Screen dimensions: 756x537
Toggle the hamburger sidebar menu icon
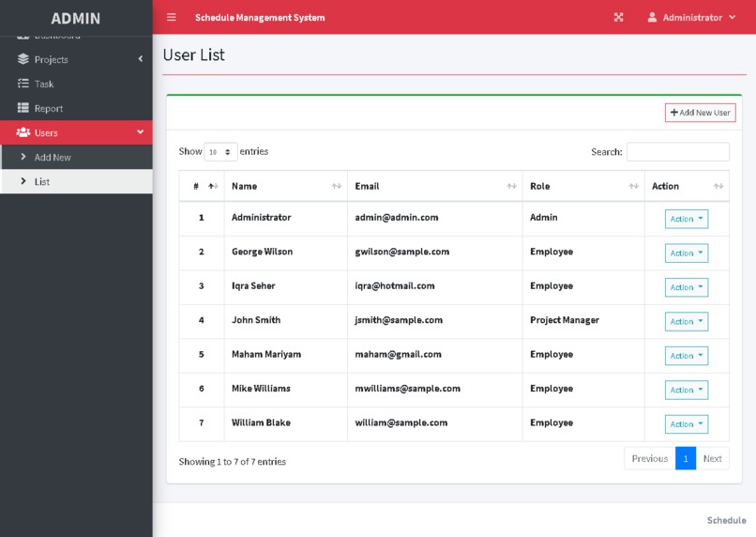pyautogui.click(x=171, y=18)
